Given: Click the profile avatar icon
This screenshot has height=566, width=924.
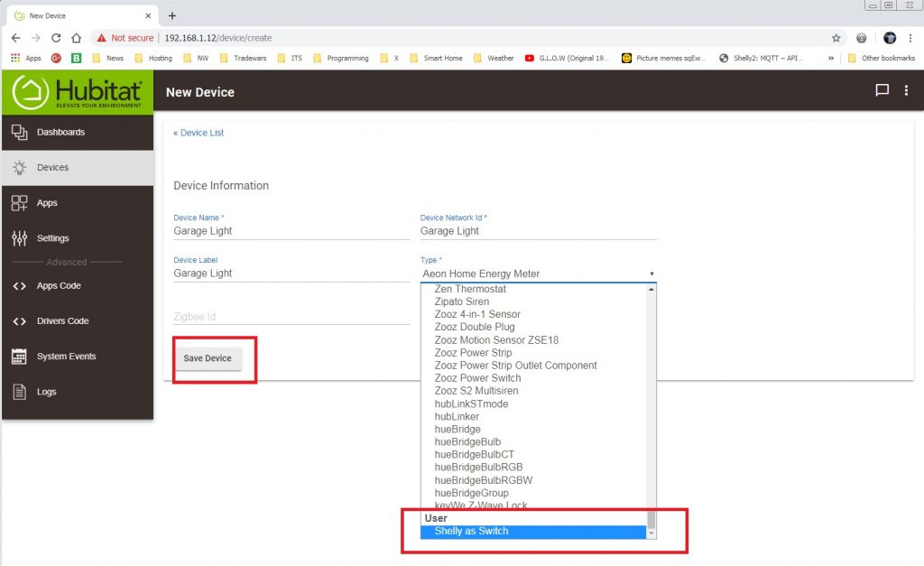Looking at the screenshot, I should (x=890, y=38).
